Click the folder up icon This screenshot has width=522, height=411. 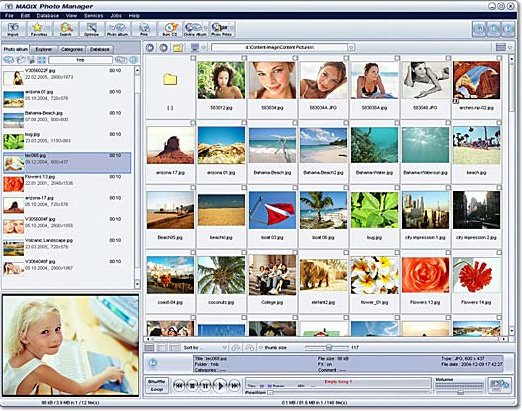click(178, 48)
